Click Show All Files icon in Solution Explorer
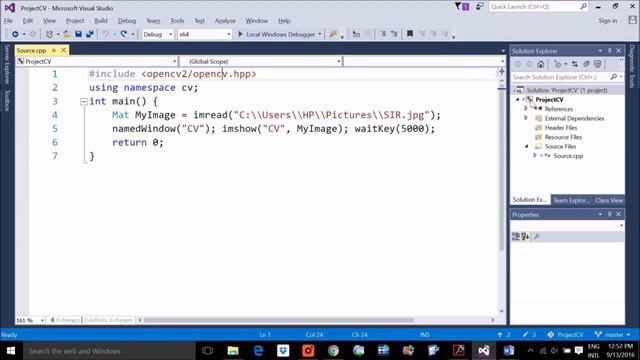Image resolution: width=640 pixels, height=360 pixels. (586, 64)
